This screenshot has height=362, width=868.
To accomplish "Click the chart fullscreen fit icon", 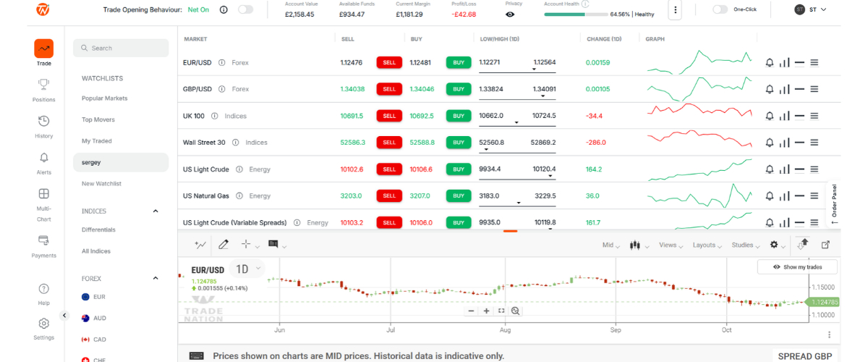I will [501, 311].
